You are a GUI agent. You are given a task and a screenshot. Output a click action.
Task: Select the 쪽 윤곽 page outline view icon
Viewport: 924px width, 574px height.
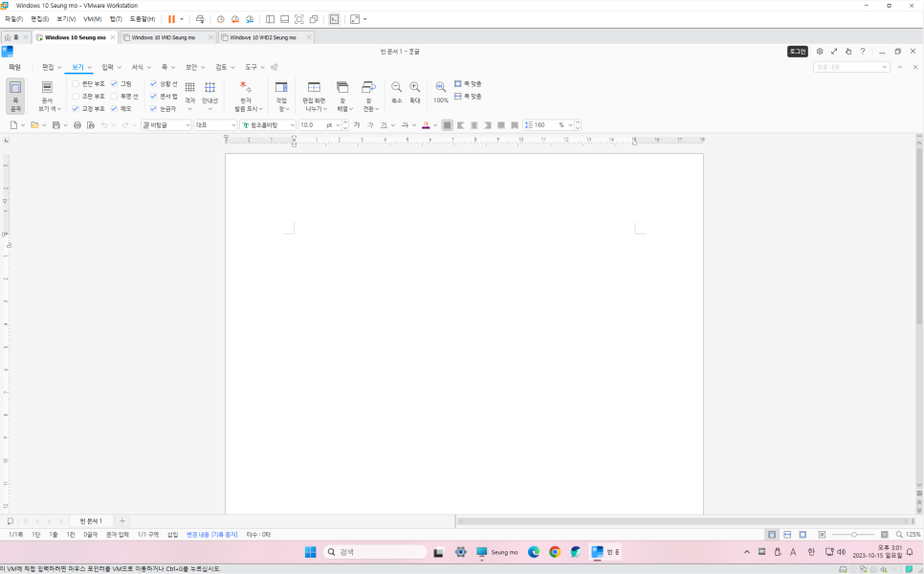15,92
